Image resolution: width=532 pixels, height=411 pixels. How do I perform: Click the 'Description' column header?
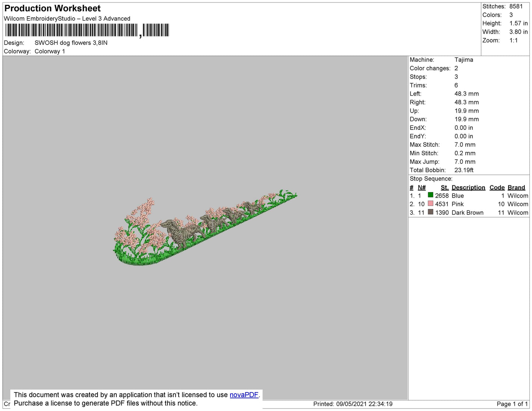(468, 187)
